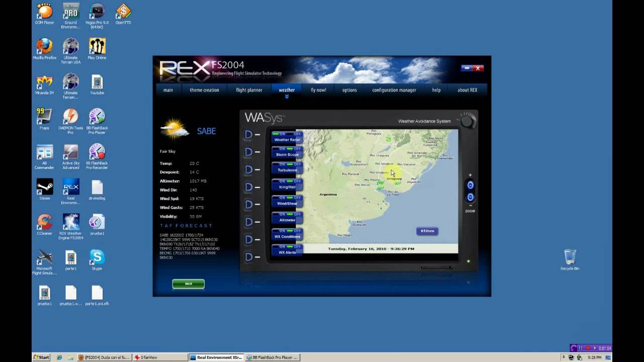Switch to IrfanView in the taskbar
The width and height of the screenshot is (644, 362).
tap(160, 357)
